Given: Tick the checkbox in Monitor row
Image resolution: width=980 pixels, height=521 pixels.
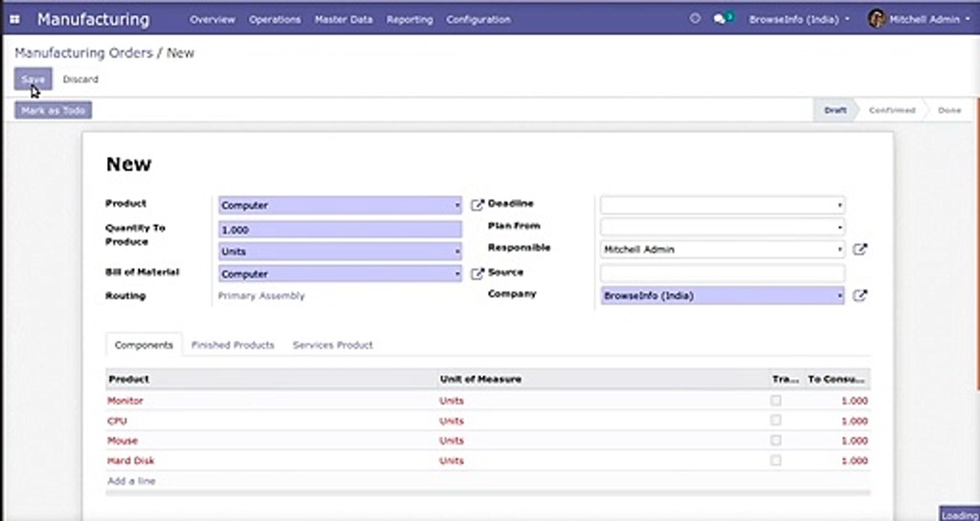Looking at the screenshot, I should 776,400.
